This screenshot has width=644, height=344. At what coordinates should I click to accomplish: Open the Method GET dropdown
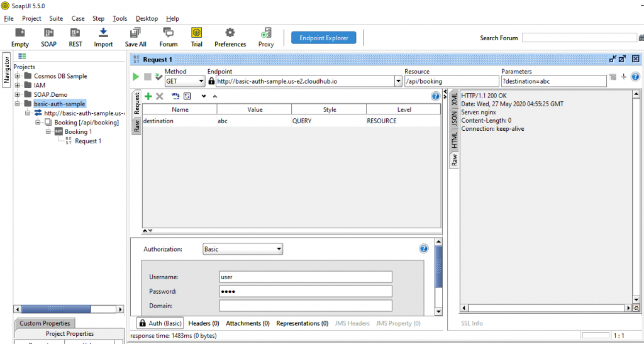[184, 81]
